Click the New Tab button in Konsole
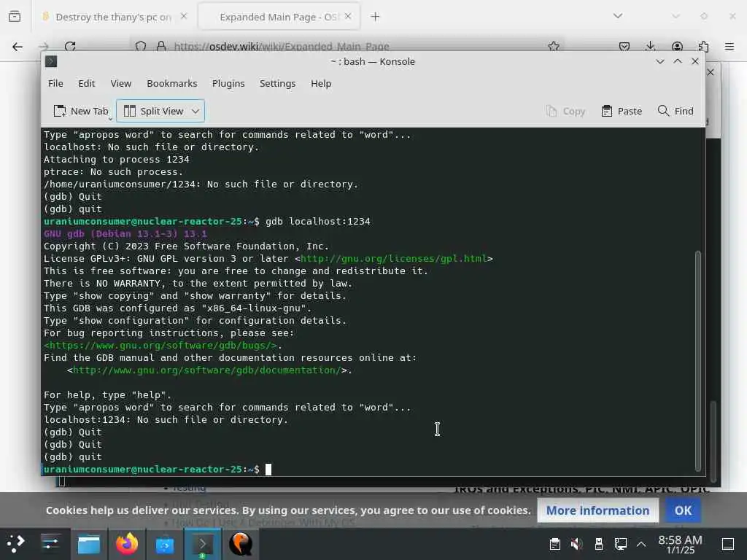The image size is (747, 560). click(x=80, y=111)
